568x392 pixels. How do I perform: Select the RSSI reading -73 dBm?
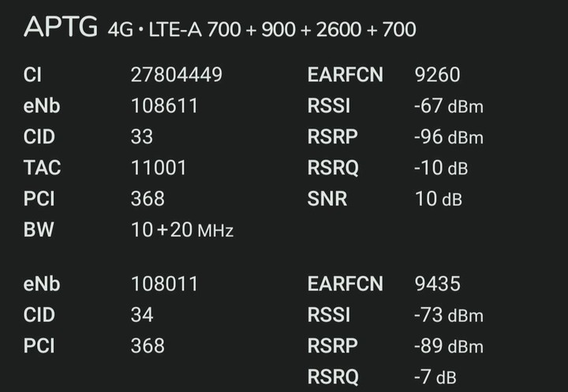point(448,315)
